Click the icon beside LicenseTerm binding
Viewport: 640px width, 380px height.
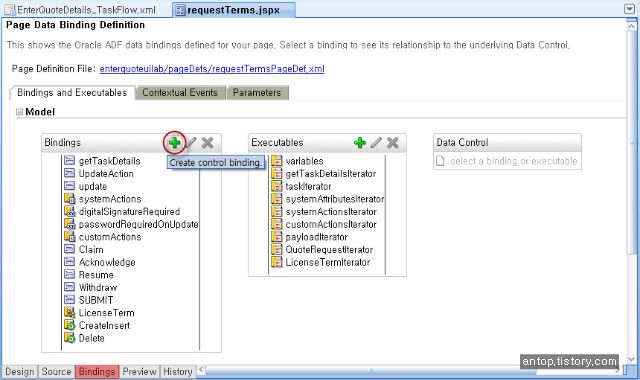pyautogui.click(x=70, y=312)
